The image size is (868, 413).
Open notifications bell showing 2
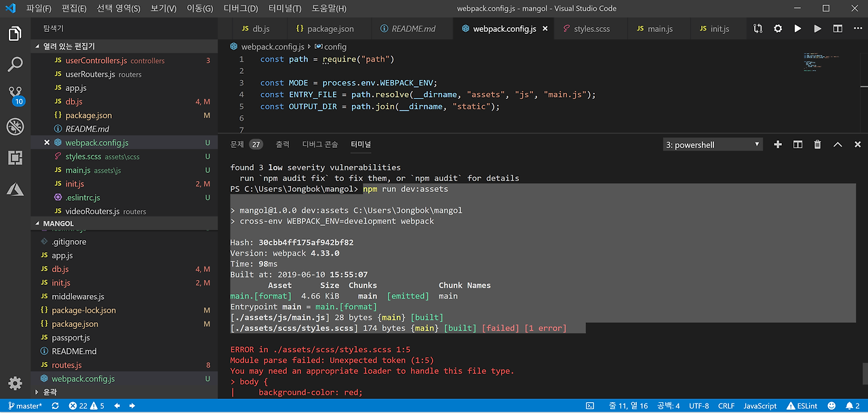coord(852,406)
